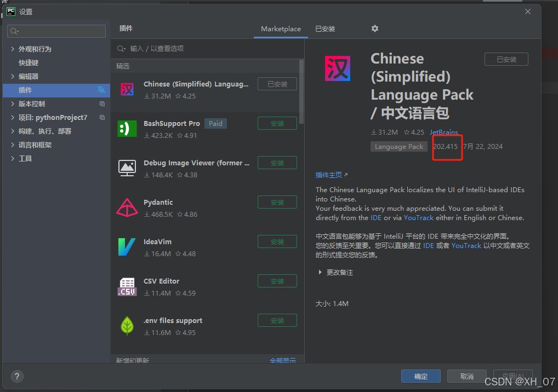This screenshot has height=392, width=558.
Task: Click 已安装 button in Chinese pack row
Action: pyautogui.click(x=277, y=84)
